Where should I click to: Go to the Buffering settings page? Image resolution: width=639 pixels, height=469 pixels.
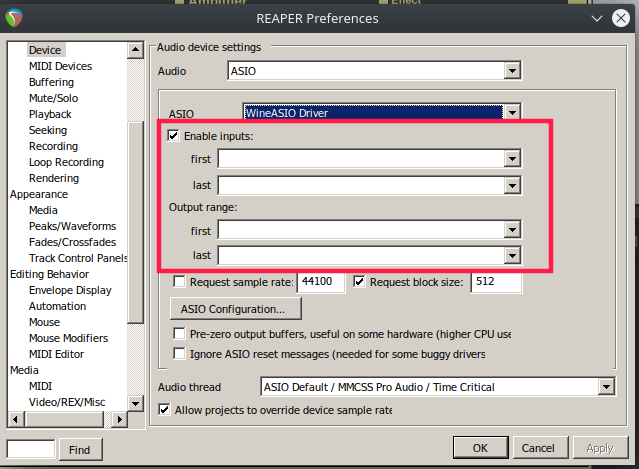51,82
